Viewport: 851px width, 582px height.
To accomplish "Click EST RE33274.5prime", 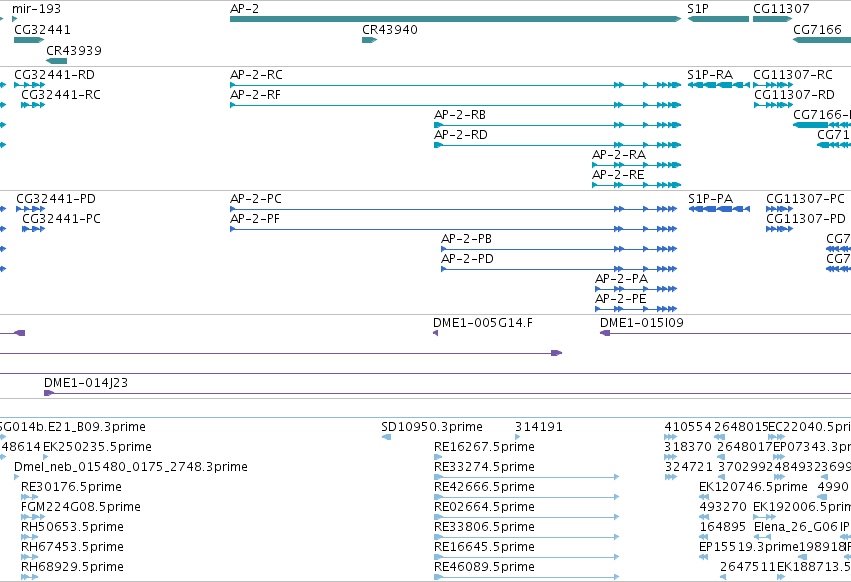I will [x=526, y=477].
